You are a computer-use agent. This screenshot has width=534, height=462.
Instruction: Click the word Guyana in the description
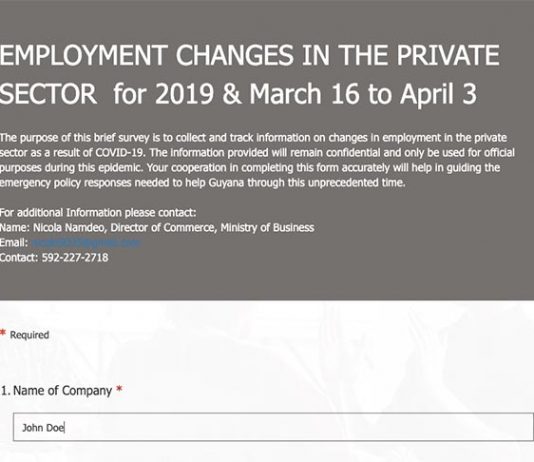226,183
